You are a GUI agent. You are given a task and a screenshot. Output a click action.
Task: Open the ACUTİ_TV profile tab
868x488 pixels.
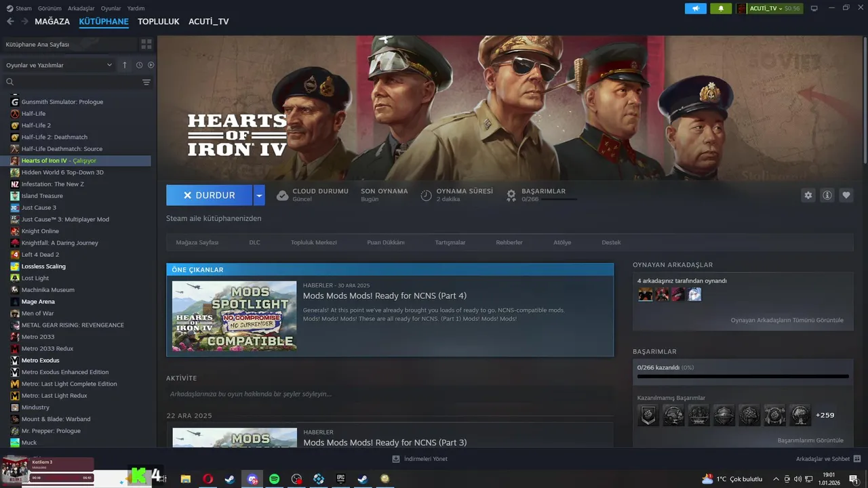[x=208, y=22]
